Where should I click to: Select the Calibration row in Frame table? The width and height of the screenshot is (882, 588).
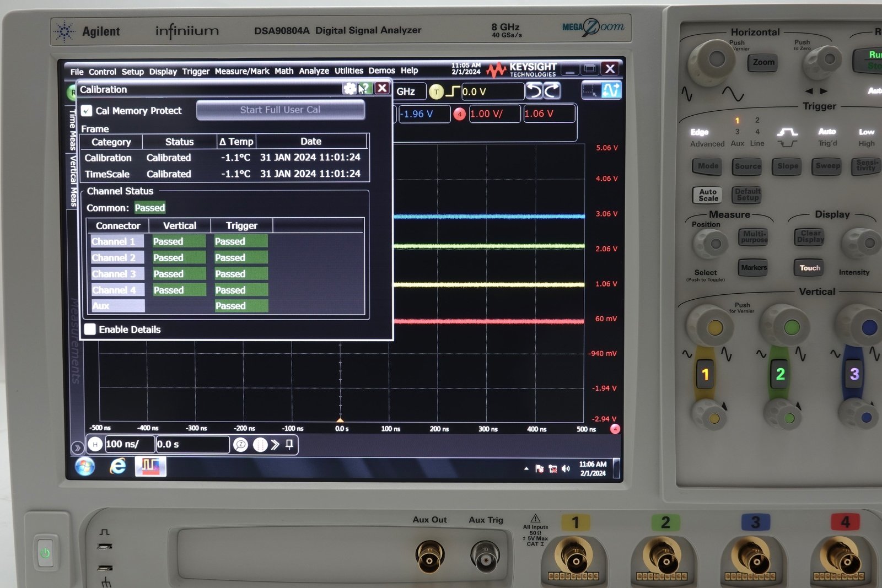225,158
